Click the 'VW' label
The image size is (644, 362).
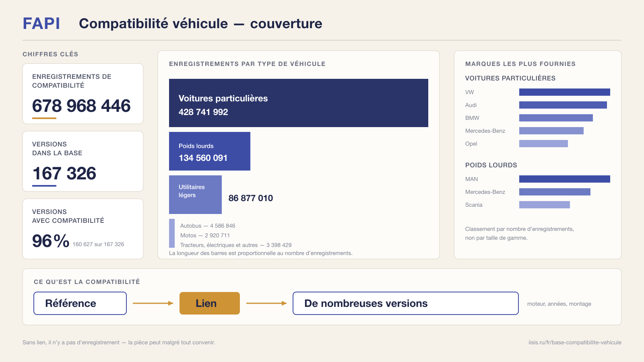[x=470, y=92]
